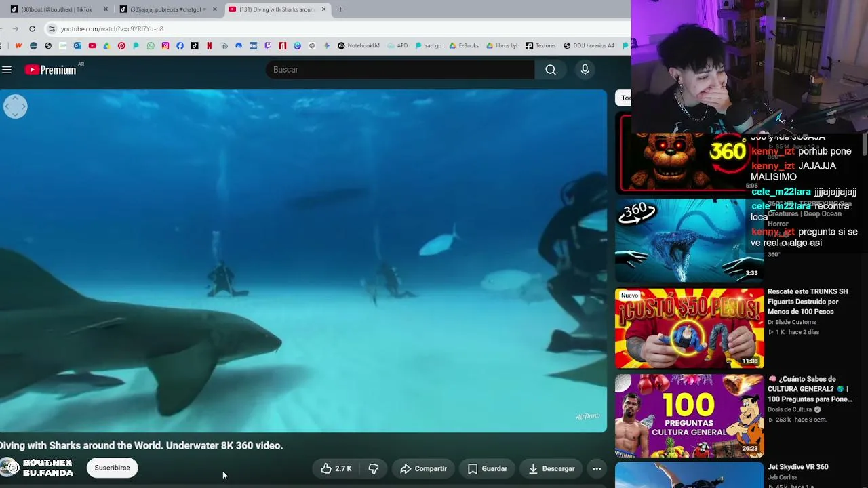Viewport: 868px width, 488px height.
Task: Open the three-dot more actions menu
Action: point(597,468)
